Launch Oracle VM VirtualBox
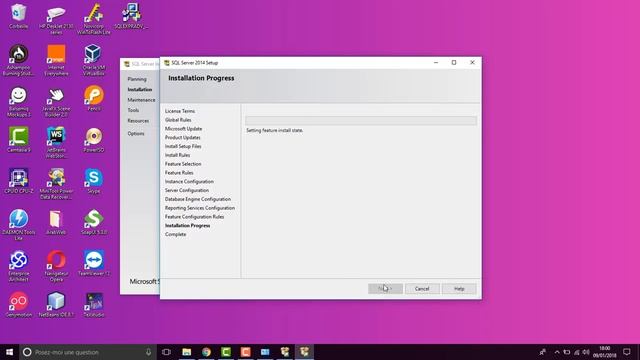The width and height of the screenshot is (640, 360). point(93,60)
